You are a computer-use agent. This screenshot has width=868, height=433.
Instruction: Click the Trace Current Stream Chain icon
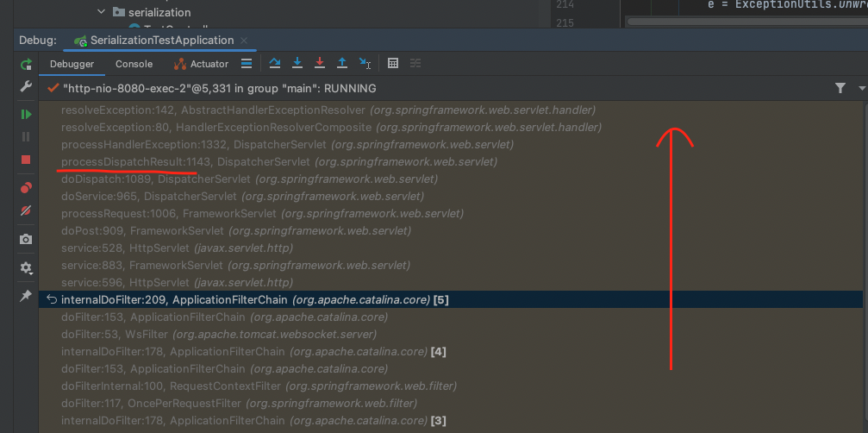415,63
